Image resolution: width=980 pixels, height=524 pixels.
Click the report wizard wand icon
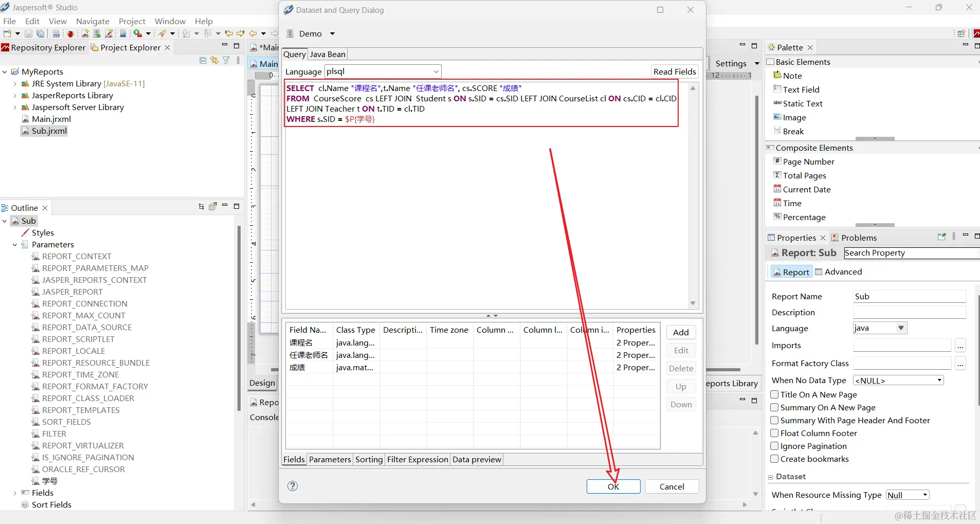tap(109, 33)
